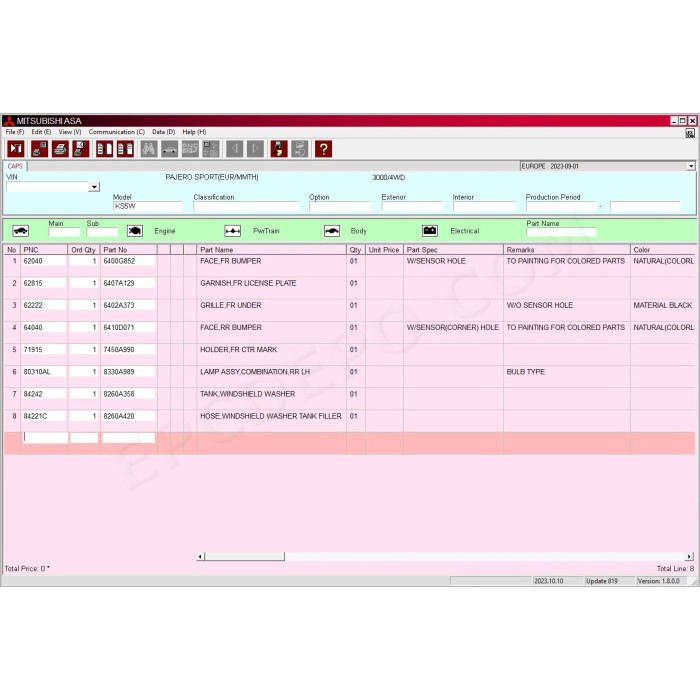Image resolution: width=700 pixels, height=700 pixels.
Task: Click the print-to-screen preview toolbar icon
Action: [39, 149]
